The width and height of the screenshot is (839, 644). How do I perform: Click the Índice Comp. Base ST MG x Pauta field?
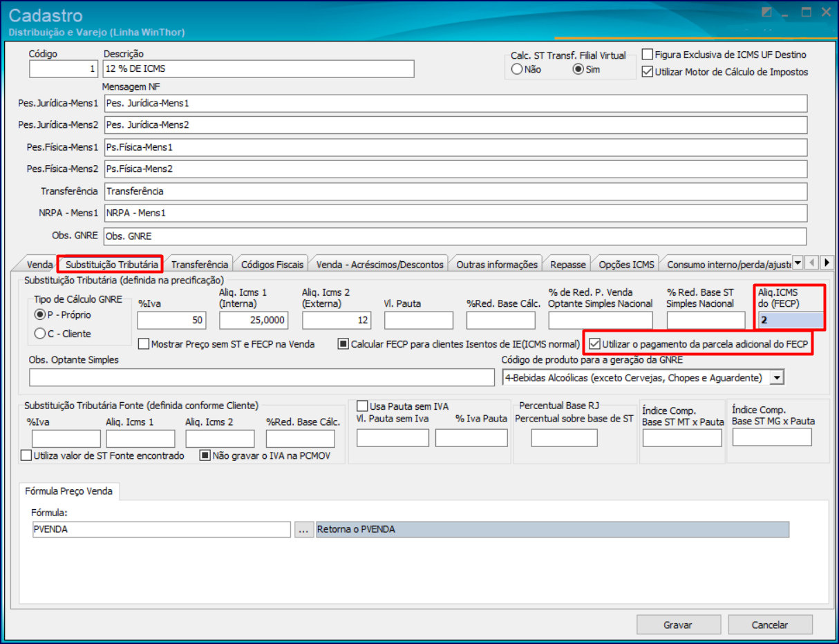[x=772, y=437]
